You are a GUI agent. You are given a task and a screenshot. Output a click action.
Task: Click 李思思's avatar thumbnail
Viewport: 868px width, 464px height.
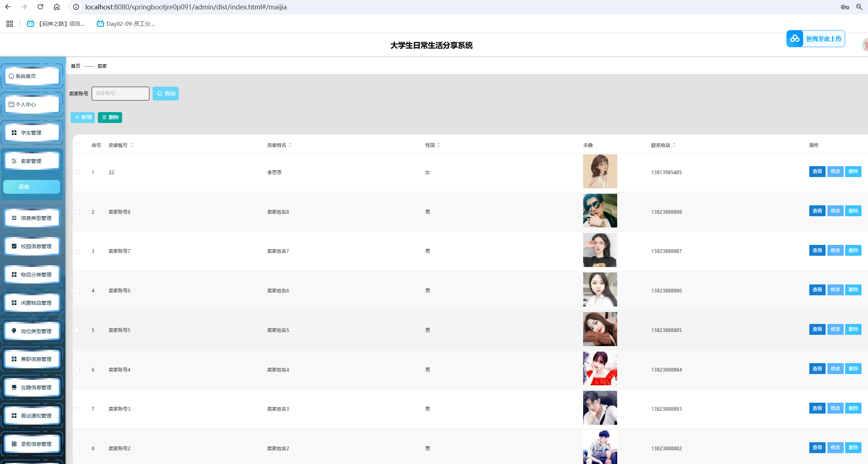[600, 171]
